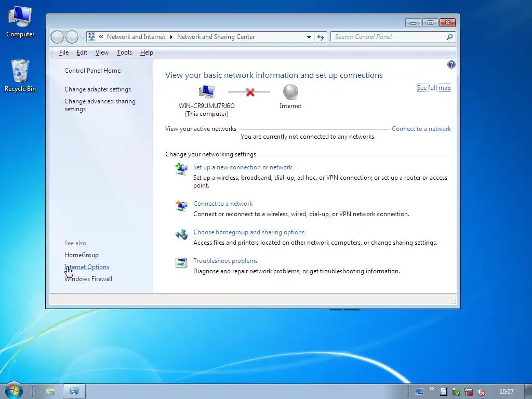Open the Computer desktop icon
532x399 pixels.
click(20, 22)
